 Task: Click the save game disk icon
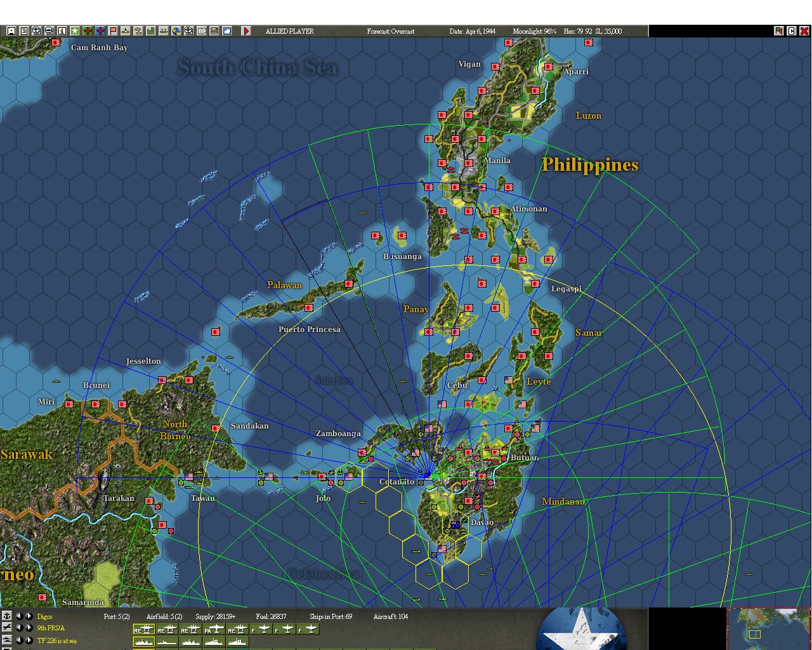[11, 30]
